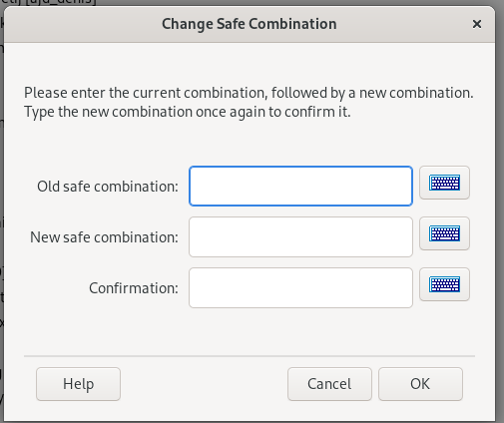Image resolution: width=504 pixels, height=423 pixels.
Task: Close the Change Safe Combination dialog
Action: (477, 24)
